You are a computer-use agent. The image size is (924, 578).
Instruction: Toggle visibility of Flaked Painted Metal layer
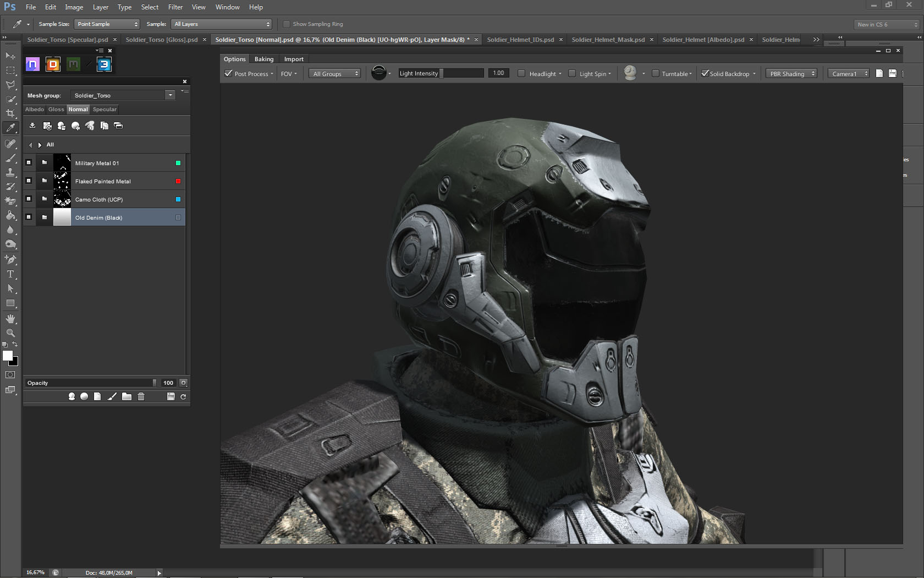click(29, 181)
